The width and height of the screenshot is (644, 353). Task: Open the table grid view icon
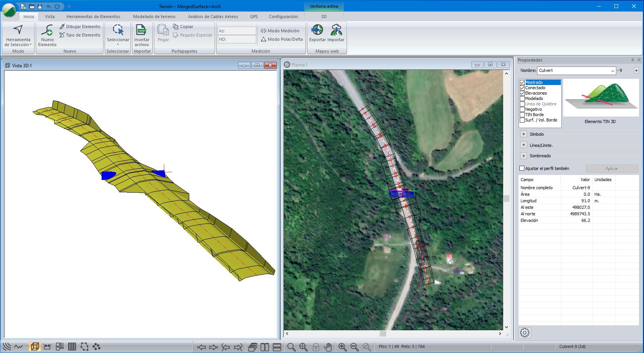[72, 347]
